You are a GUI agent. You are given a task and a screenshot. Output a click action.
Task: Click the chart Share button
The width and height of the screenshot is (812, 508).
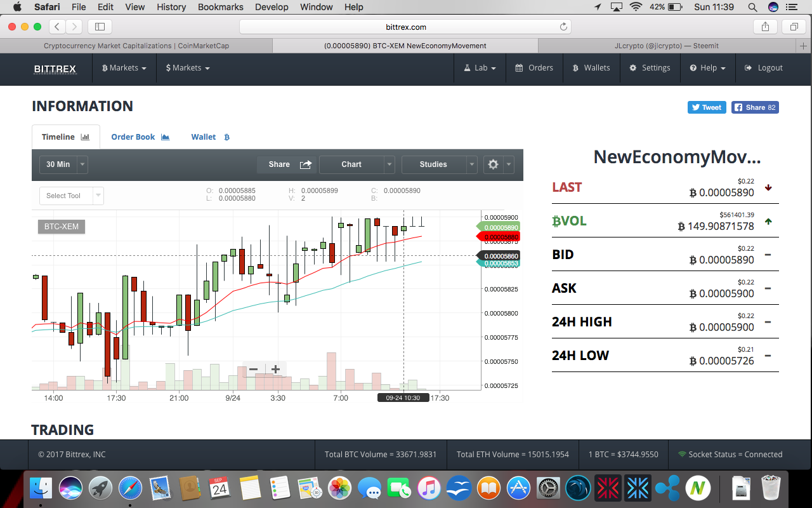[x=287, y=164]
